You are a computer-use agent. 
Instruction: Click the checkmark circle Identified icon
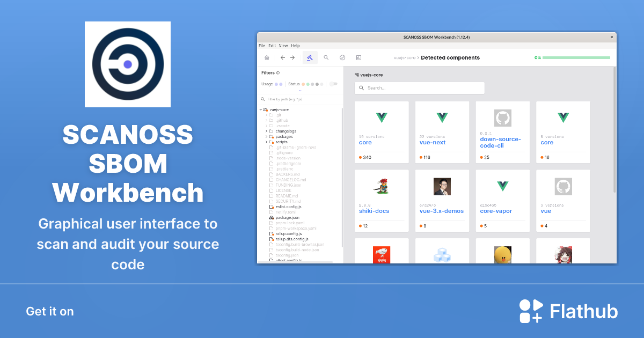coord(342,57)
